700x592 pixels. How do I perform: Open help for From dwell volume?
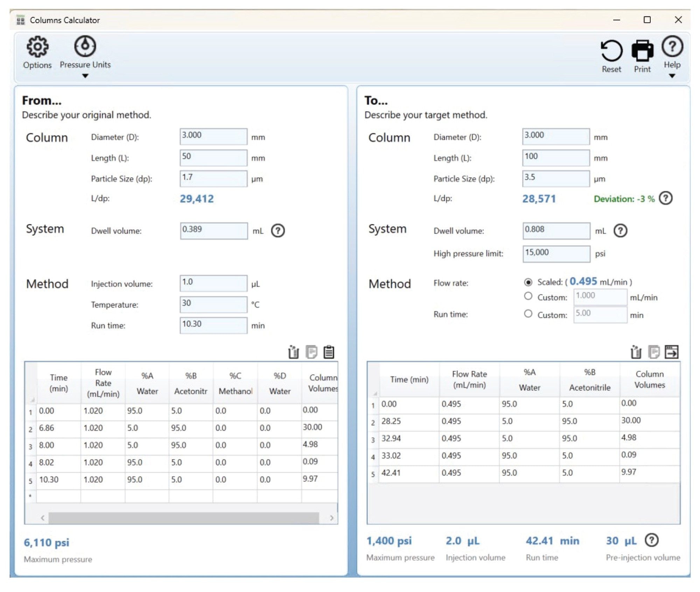278,231
